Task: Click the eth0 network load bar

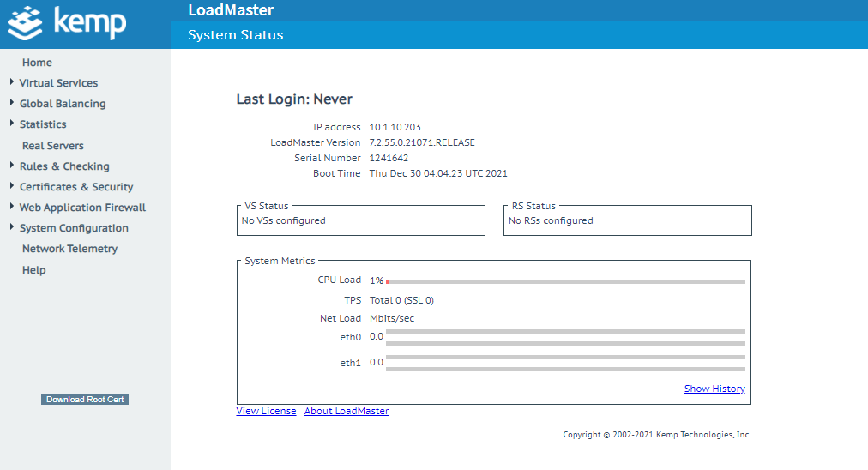Action: coord(565,337)
